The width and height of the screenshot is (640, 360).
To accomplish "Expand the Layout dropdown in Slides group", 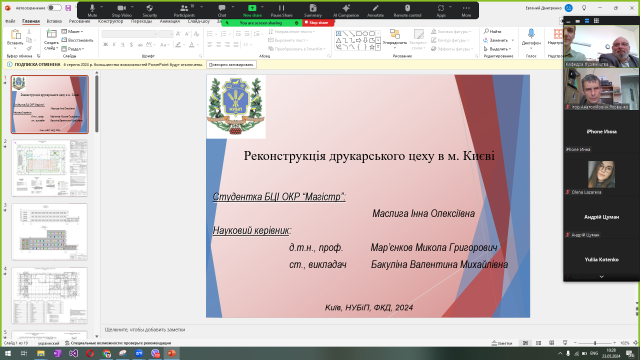I will (73, 31).
